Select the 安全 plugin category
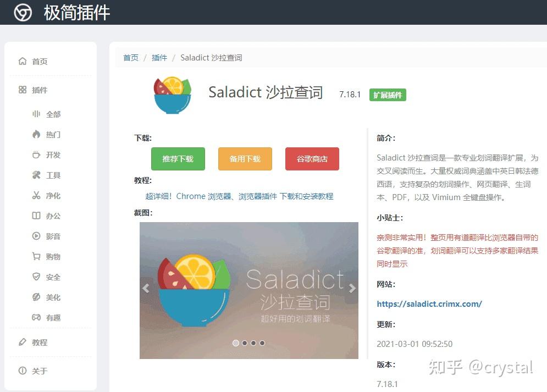 pos(53,277)
